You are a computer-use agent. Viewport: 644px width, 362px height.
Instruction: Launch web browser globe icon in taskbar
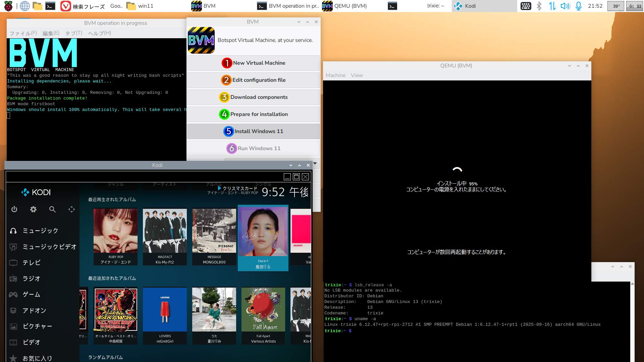[x=24, y=6]
